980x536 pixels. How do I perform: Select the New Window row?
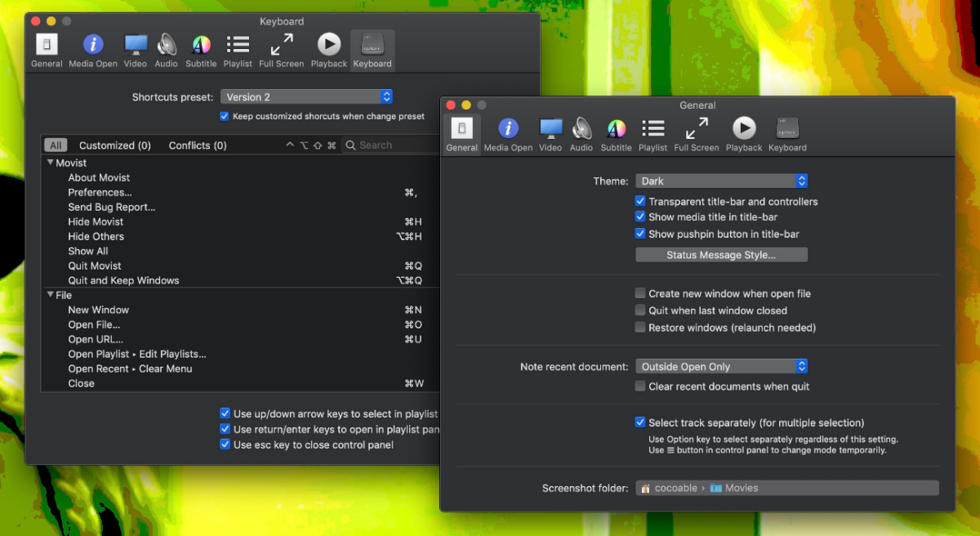pyautogui.click(x=241, y=310)
